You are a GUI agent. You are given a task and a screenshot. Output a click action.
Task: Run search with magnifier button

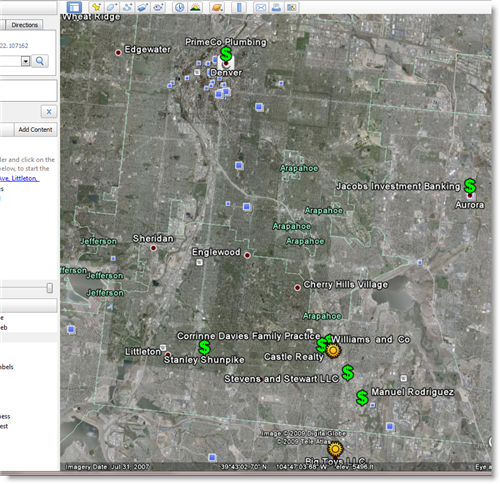pyautogui.click(x=40, y=61)
